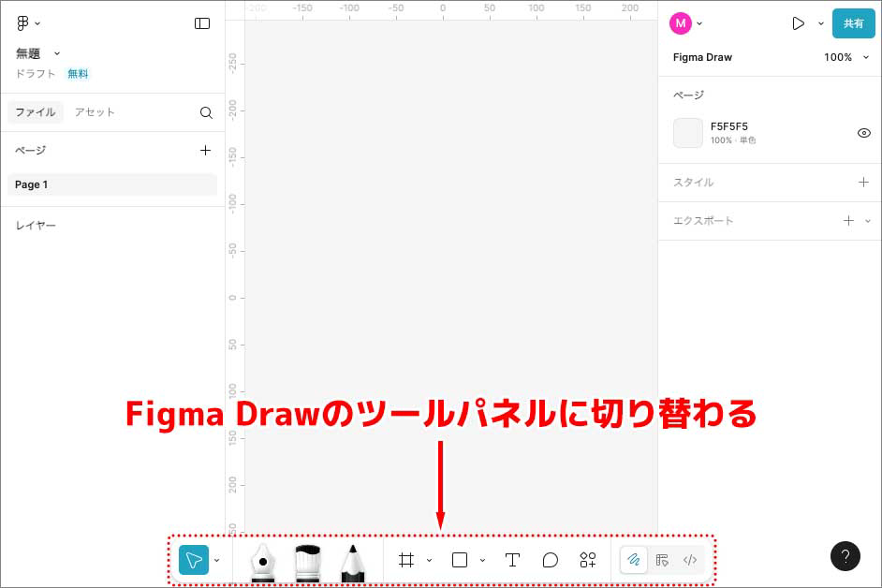Viewport: 882px width, 588px height.
Task: Switch to the アセット tab
Action: pyautogui.click(x=95, y=112)
